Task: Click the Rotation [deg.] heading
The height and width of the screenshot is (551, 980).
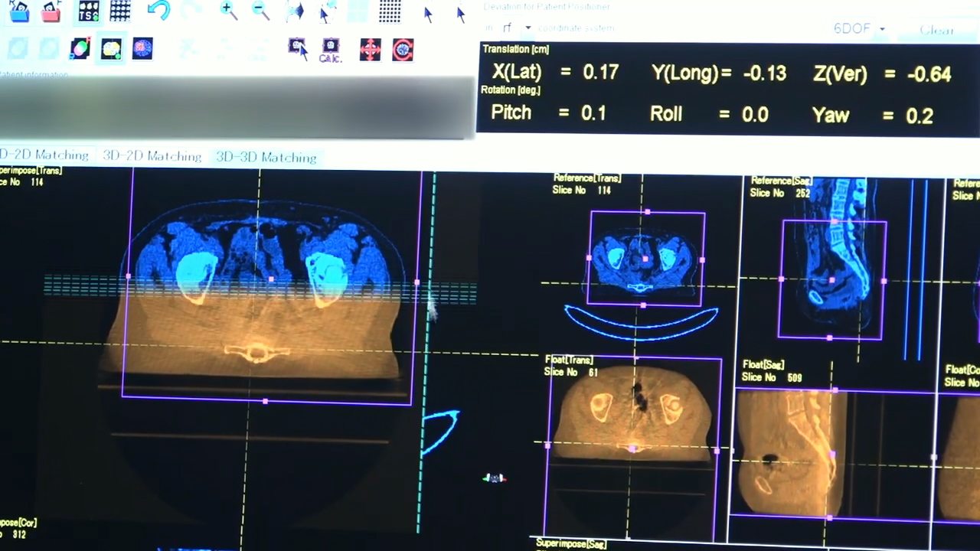Action: pos(511,90)
